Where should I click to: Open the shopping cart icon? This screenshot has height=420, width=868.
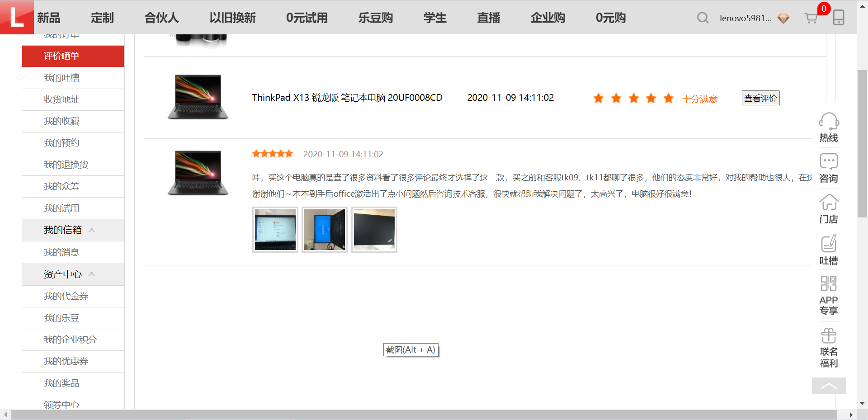[x=811, y=18]
